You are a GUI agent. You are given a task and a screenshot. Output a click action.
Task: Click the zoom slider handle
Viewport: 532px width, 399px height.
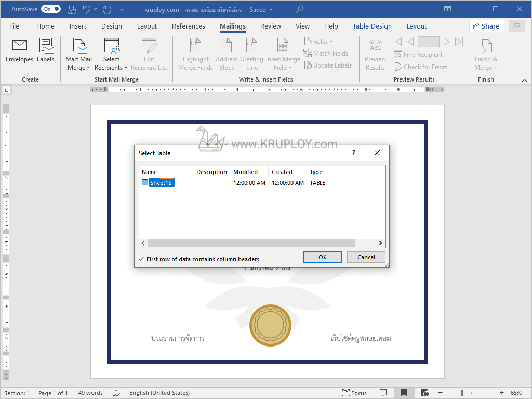coord(462,393)
